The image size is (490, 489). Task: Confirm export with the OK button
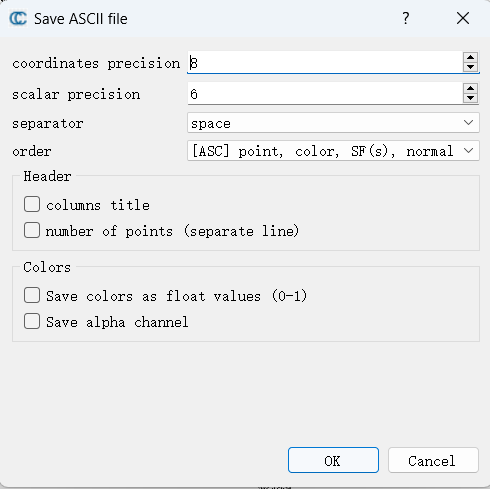click(333, 460)
